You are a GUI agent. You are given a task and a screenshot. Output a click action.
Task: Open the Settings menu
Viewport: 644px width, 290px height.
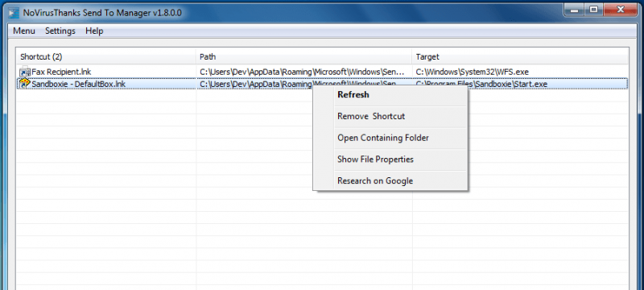[60, 31]
